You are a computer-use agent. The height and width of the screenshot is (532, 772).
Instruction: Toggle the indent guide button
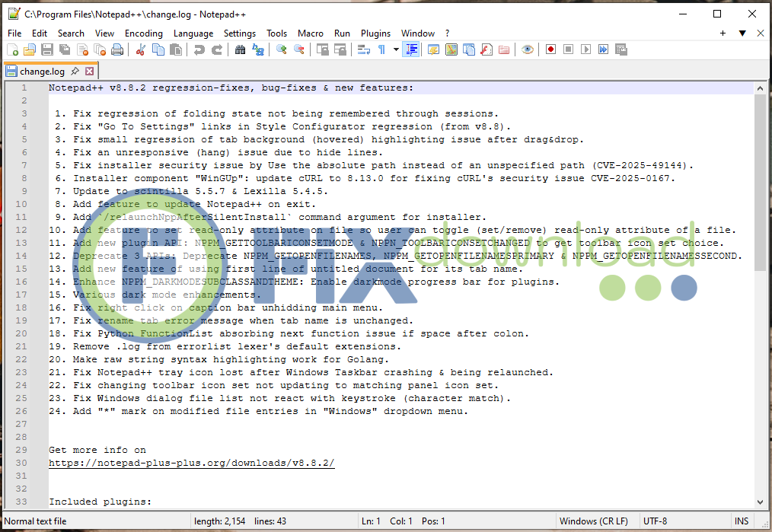412,50
